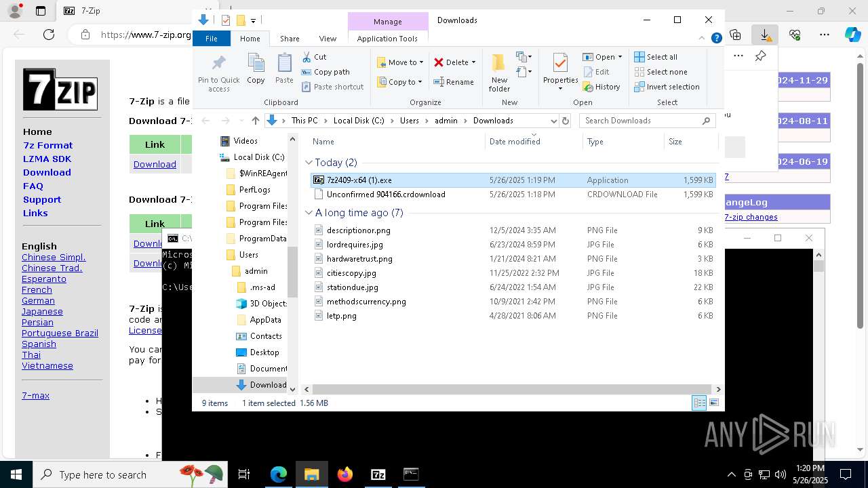Screen dimensions: 868x488
Task: Click Edit in Open group
Action: tap(595, 72)
